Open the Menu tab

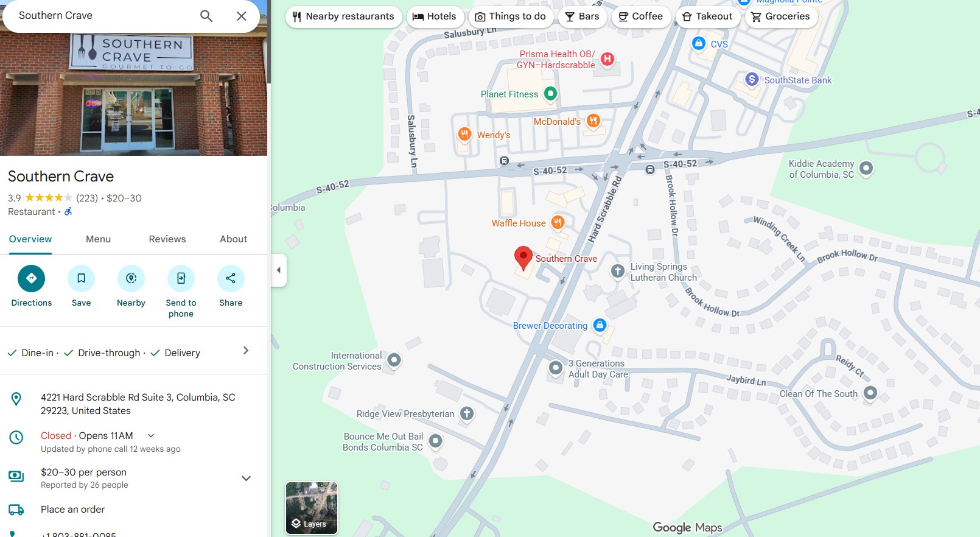pyautogui.click(x=98, y=239)
